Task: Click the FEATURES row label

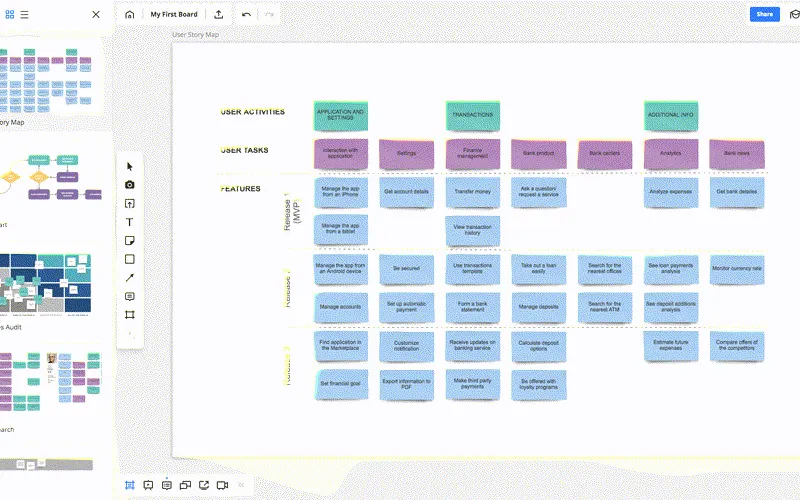Action: 240,189
